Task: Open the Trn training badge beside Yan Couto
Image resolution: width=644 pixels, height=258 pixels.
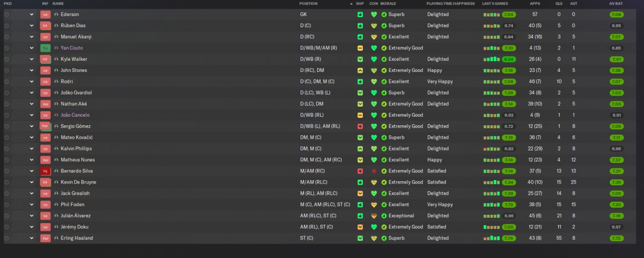Action: point(45,48)
